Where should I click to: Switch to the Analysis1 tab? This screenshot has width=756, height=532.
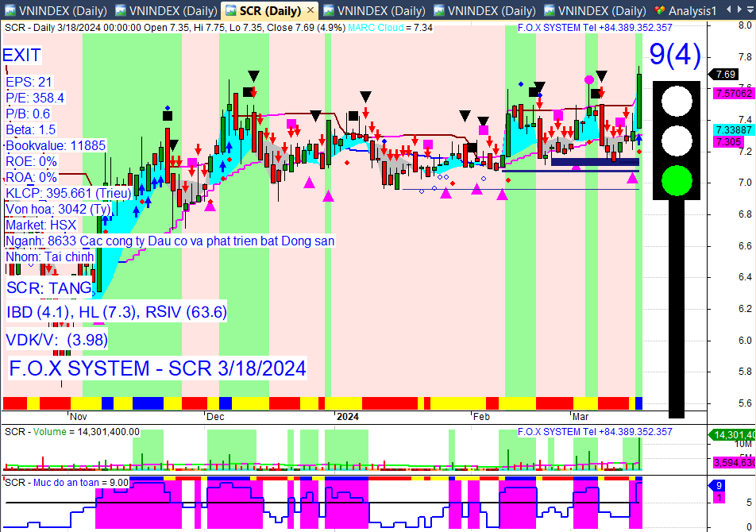click(x=692, y=10)
